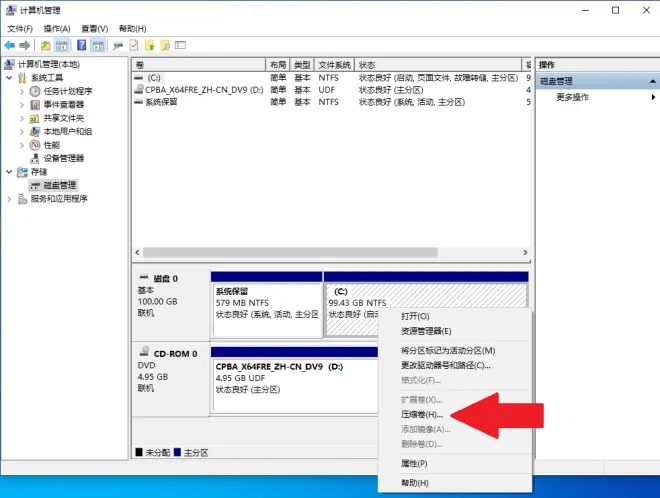Viewport: 660px width, 498px height.
Task: Expand the 服务和应用程序 chevron
Action: click(9, 199)
